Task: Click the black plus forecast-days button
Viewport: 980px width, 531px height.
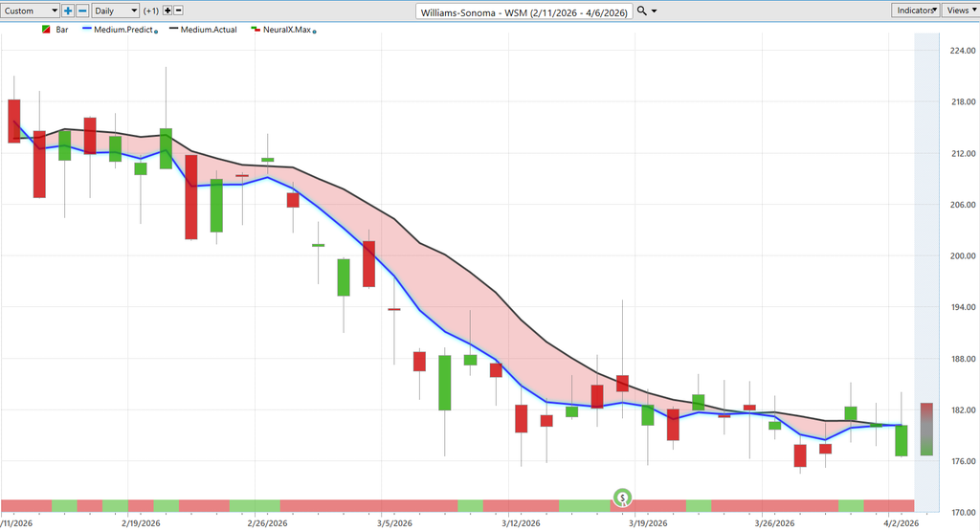Action: coord(167,11)
